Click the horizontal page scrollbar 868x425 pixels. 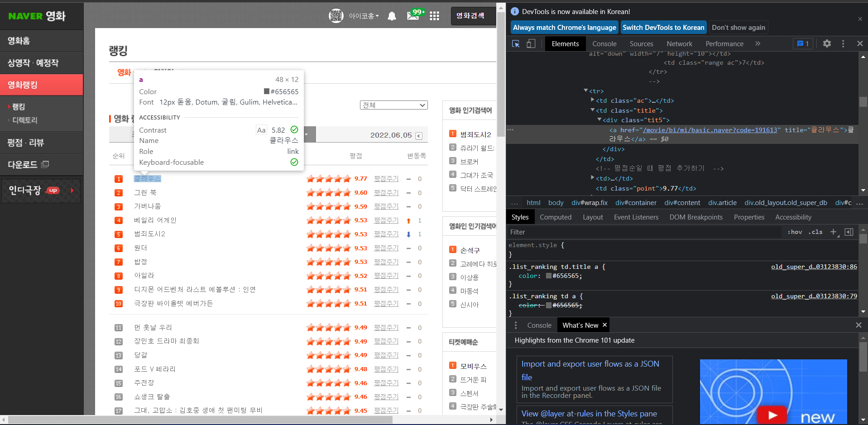(x=200, y=420)
